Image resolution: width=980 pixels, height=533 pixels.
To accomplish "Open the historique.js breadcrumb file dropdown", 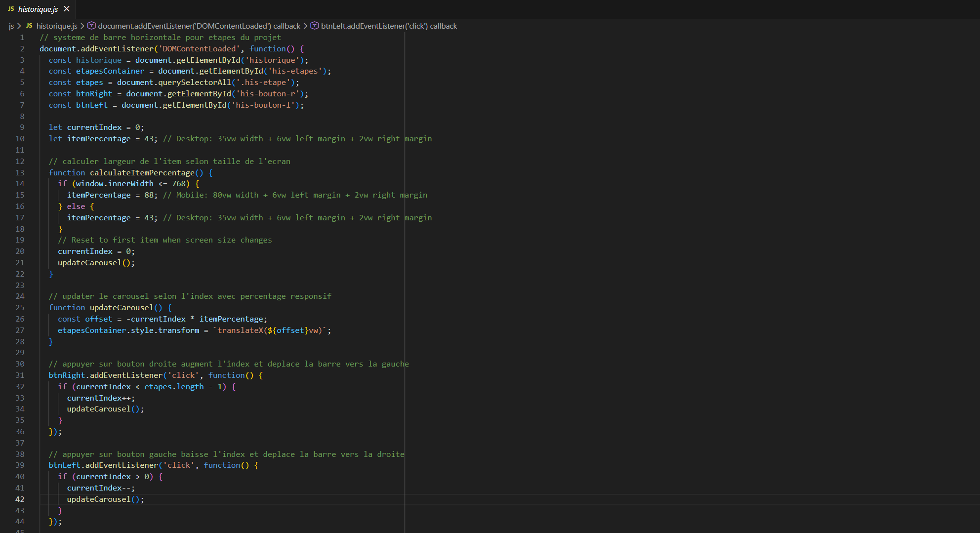I will click(57, 26).
